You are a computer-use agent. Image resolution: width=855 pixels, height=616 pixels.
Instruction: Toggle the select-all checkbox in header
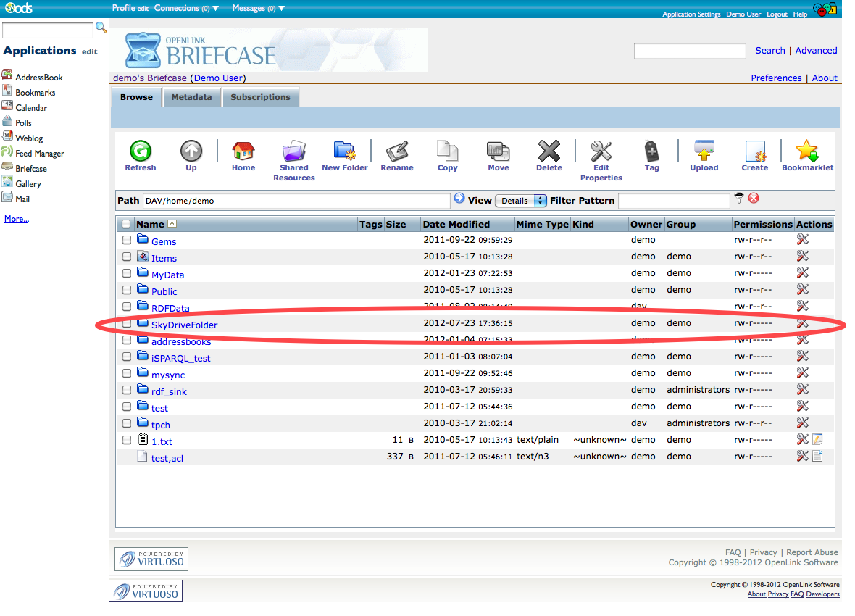(x=127, y=225)
